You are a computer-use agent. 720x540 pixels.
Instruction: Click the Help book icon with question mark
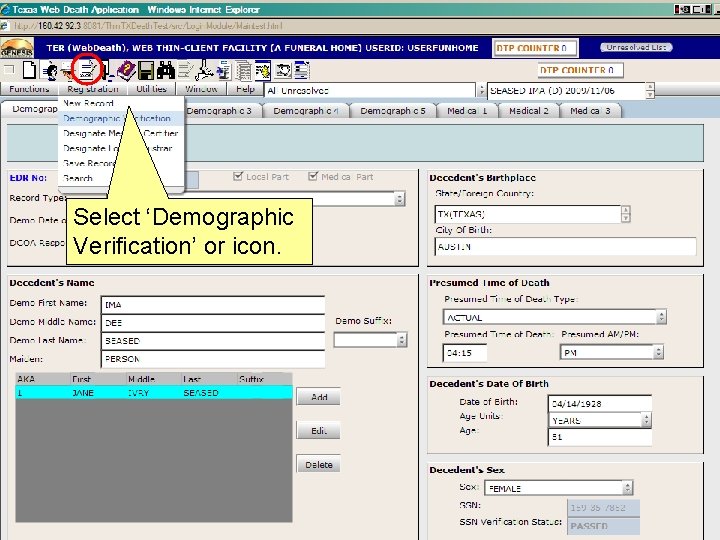pyautogui.click(x=126, y=70)
